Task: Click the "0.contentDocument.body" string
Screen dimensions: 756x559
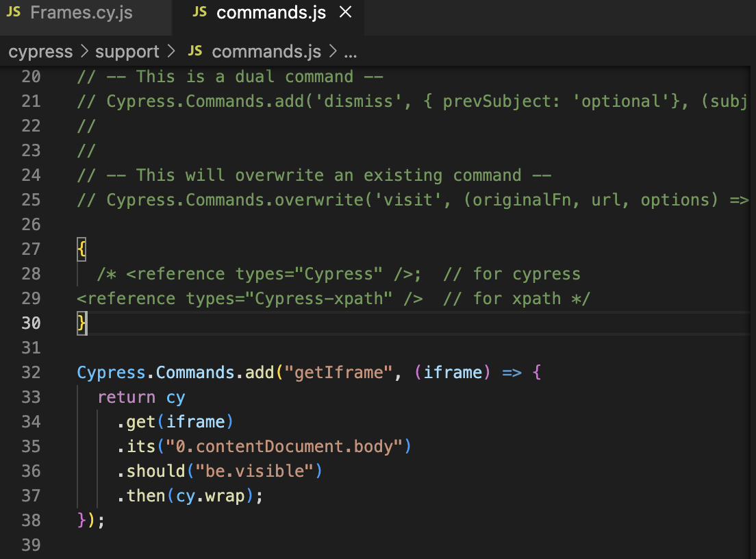Action: pyautogui.click(x=284, y=446)
